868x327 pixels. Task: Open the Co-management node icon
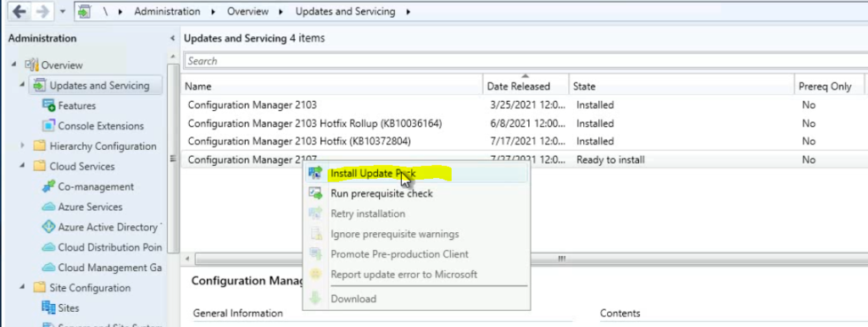tap(48, 186)
